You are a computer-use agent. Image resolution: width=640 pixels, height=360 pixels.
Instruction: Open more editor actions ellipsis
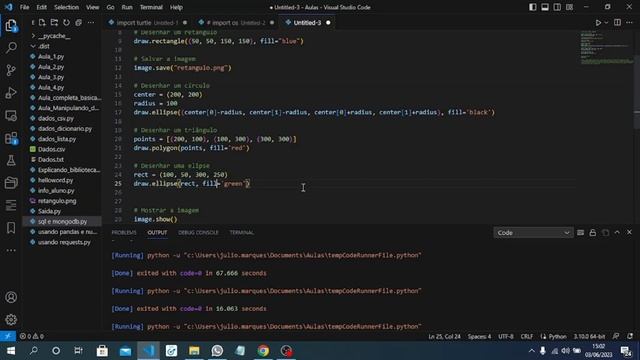pos(629,22)
